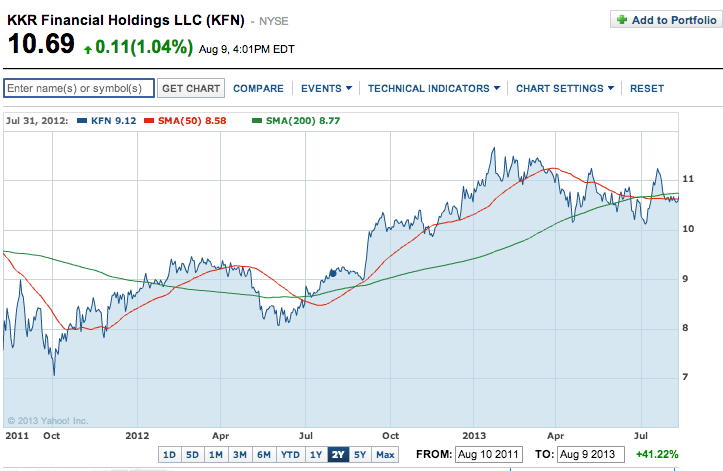Click the 10.69 price quote
This screenshot has width=723, height=471.
[x=41, y=44]
